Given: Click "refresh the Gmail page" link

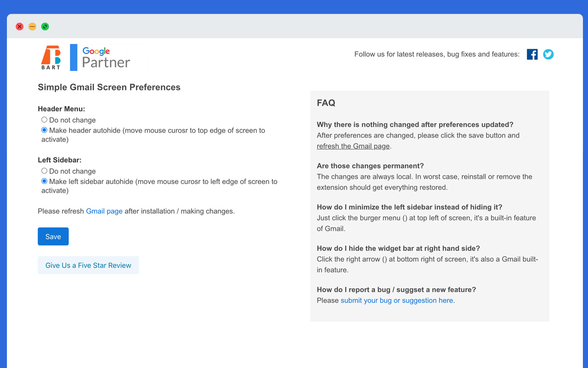Looking at the screenshot, I should click(x=353, y=146).
